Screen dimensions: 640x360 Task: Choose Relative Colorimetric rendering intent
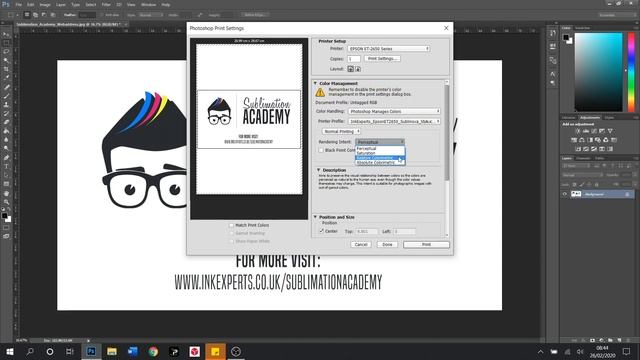coord(380,158)
